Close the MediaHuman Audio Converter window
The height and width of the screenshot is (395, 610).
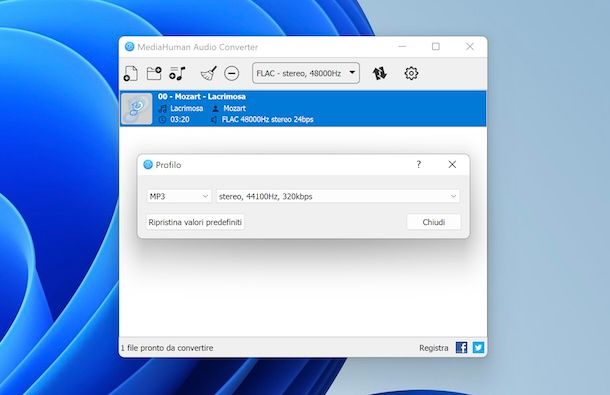click(x=470, y=47)
